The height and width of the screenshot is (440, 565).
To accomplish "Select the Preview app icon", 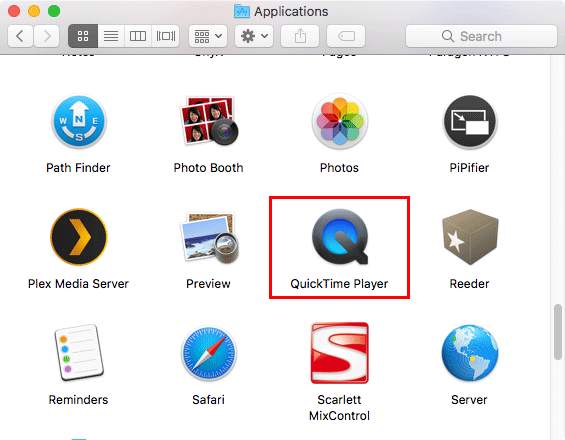I will pos(209,237).
